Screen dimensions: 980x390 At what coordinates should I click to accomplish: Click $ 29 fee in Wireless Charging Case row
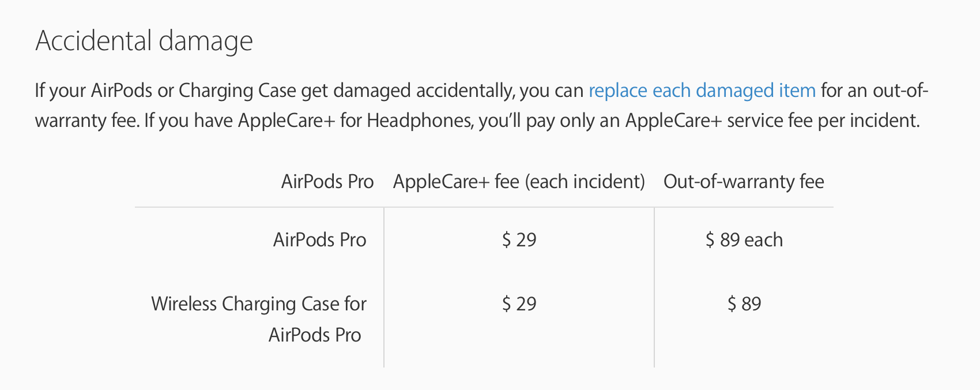519,304
